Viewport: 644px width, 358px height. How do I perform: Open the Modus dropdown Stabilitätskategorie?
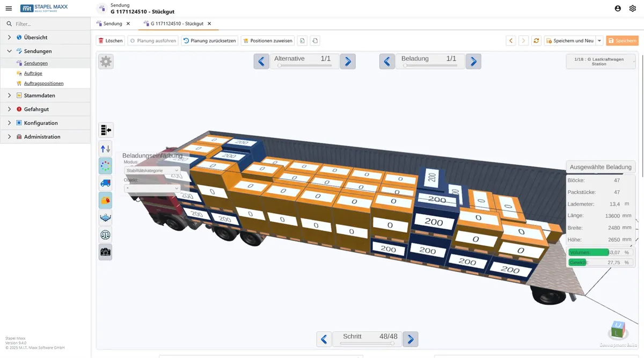click(152, 170)
